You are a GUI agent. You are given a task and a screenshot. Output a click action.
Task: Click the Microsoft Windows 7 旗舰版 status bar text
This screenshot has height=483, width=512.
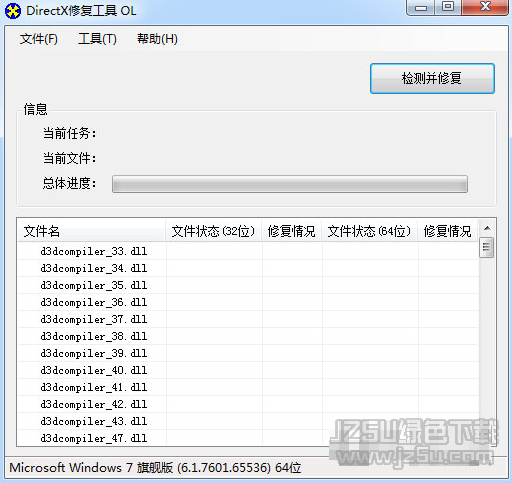tap(155, 468)
